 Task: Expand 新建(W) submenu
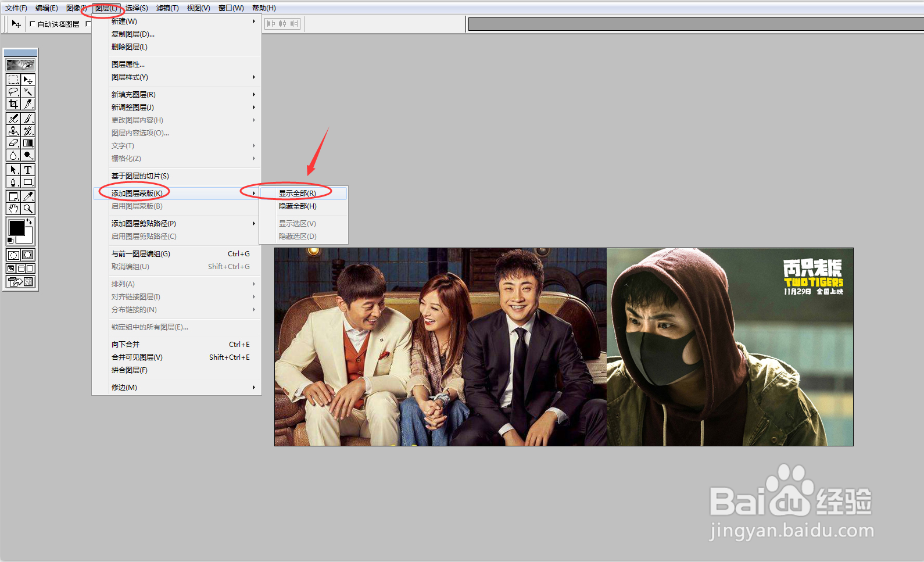[x=177, y=22]
